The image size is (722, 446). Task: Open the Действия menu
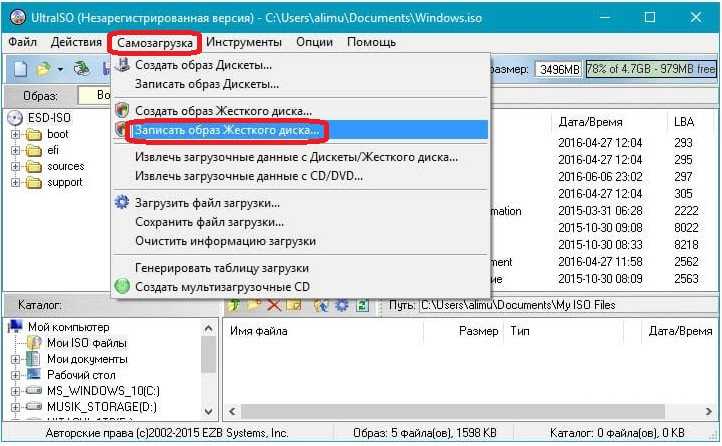pyautogui.click(x=76, y=42)
